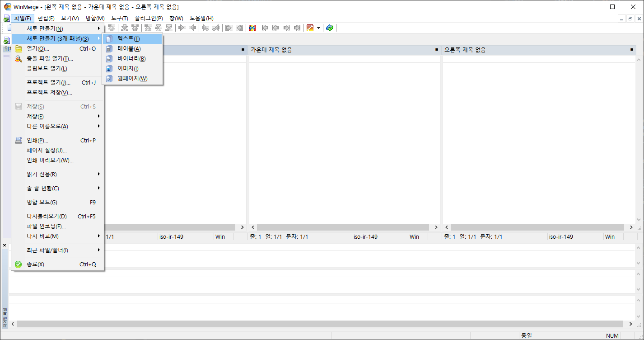Expand the 최근 파일/폴더(I) submenu
Viewport: 644px width, 340px height.
[x=58, y=250]
